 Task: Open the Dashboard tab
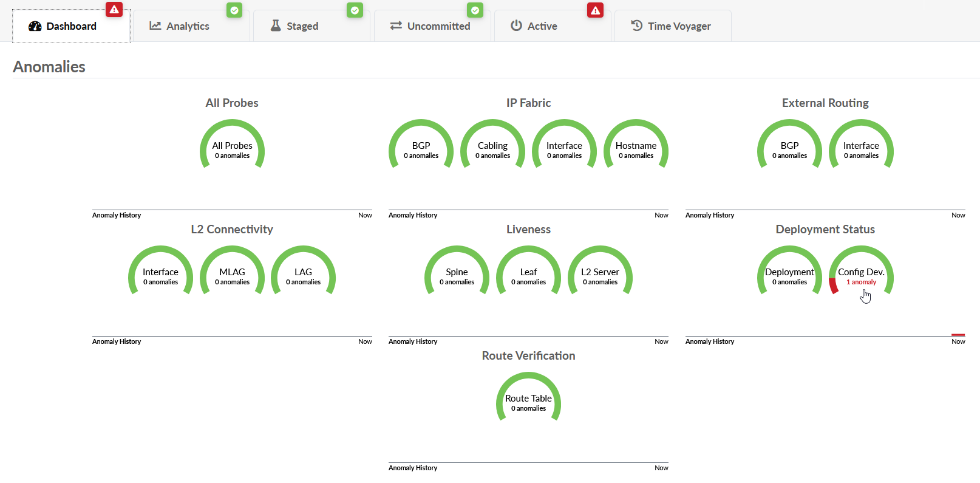[71, 26]
